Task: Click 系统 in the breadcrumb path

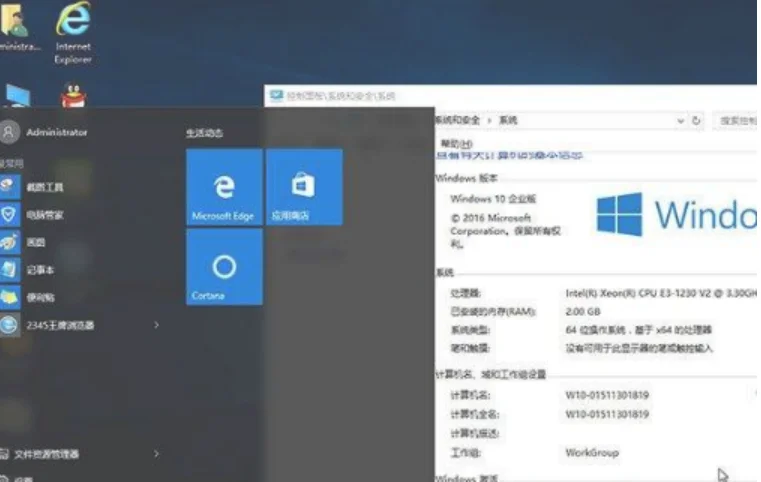Action: click(x=508, y=120)
